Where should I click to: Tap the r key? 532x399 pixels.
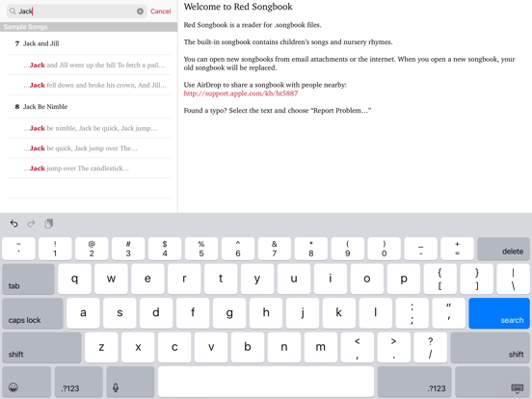(184, 279)
